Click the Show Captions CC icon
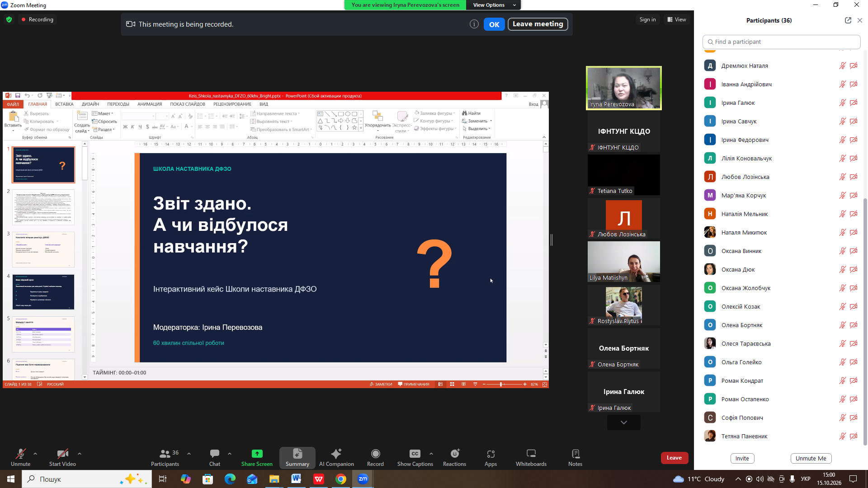The height and width of the screenshot is (488, 868). [415, 454]
